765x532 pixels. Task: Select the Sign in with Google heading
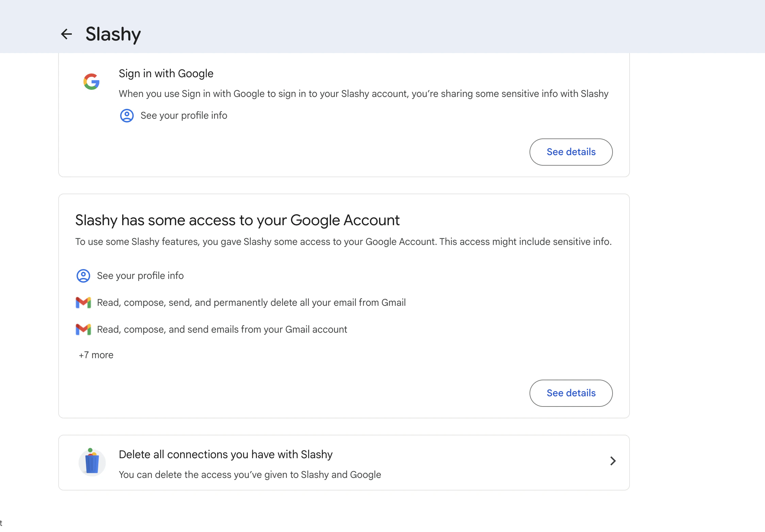point(166,73)
